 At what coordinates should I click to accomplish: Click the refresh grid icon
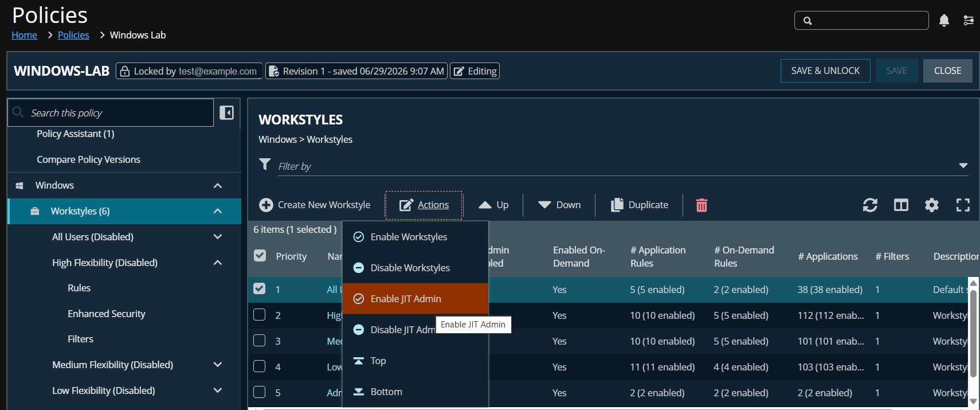[870, 205]
